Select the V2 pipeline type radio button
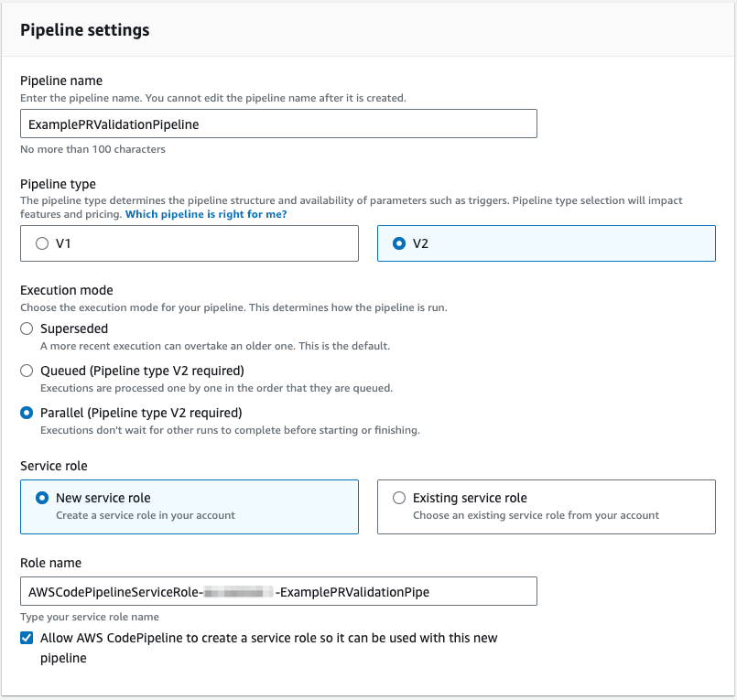The width and height of the screenshot is (737, 700). click(x=398, y=242)
